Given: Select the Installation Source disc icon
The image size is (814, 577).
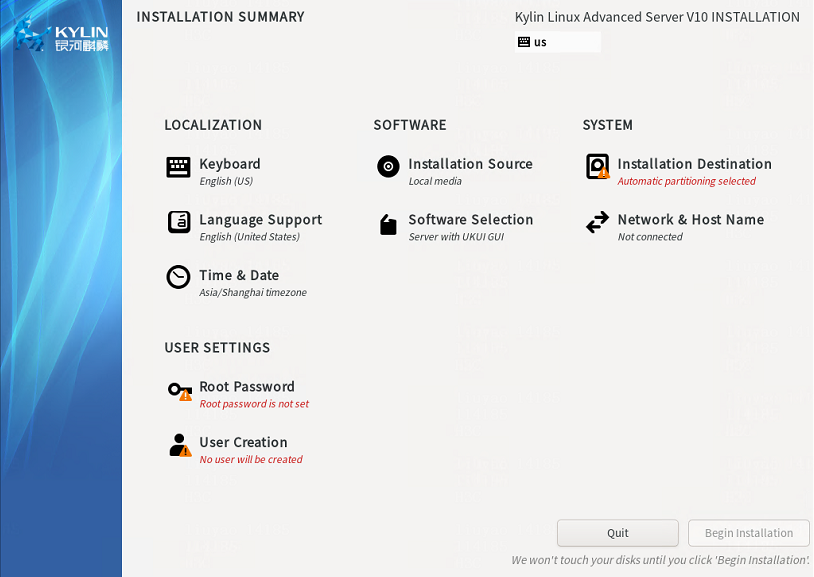Looking at the screenshot, I should [x=388, y=167].
